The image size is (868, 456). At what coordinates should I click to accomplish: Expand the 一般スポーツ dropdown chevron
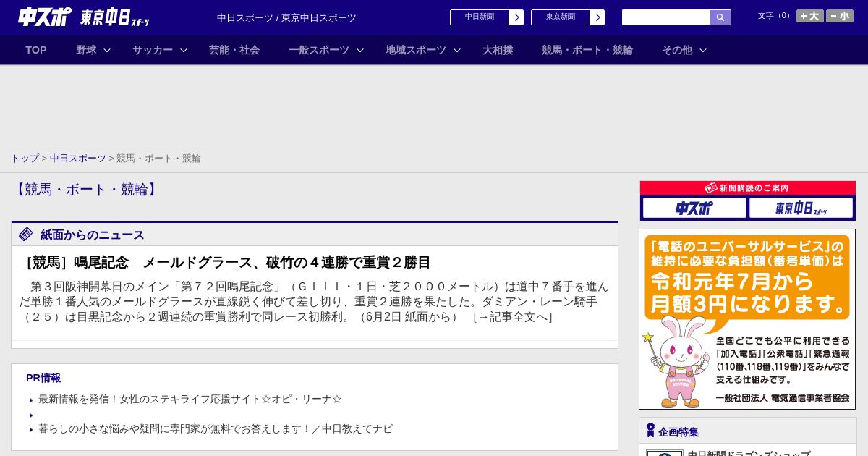coord(360,50)
